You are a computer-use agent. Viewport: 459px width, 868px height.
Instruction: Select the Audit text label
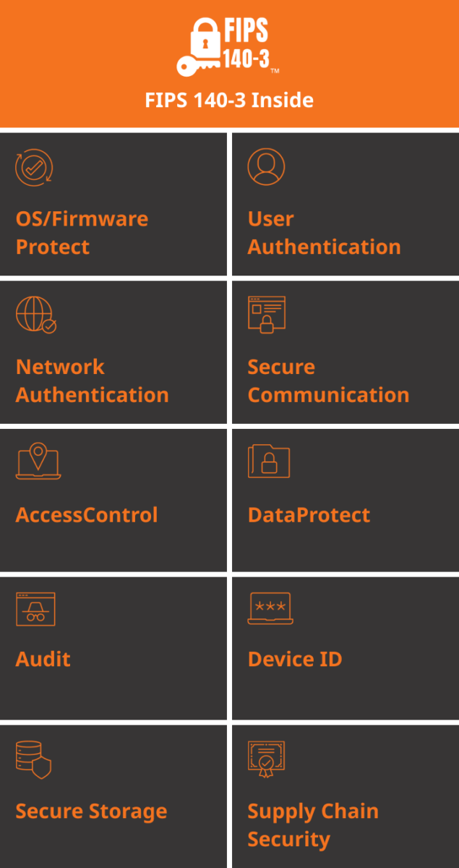coord(43,659)
